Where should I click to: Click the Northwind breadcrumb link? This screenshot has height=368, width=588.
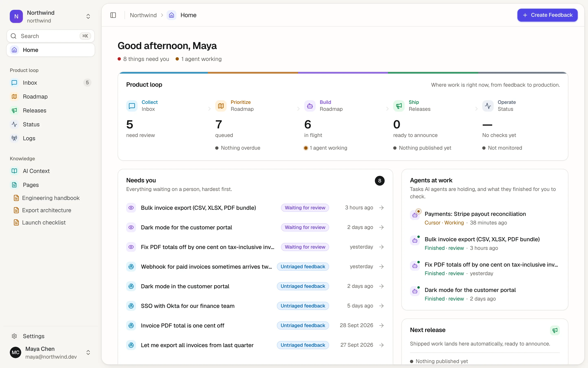(x=143, y=15)
